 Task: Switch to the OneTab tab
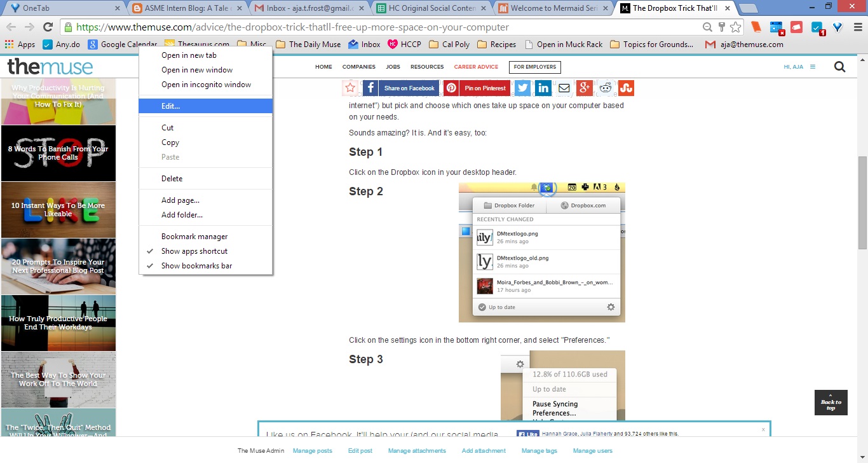(62, 8)
